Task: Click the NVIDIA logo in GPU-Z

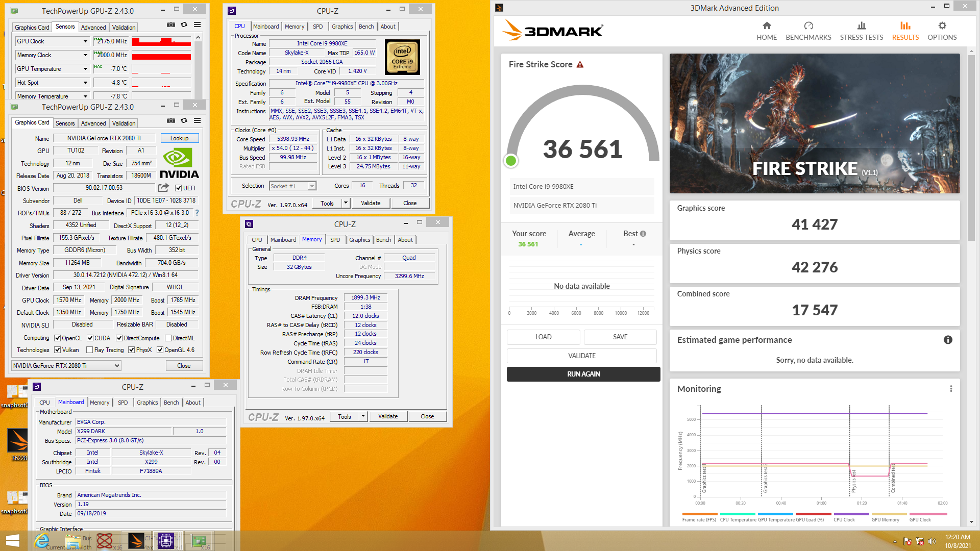Action: point(179,163)
